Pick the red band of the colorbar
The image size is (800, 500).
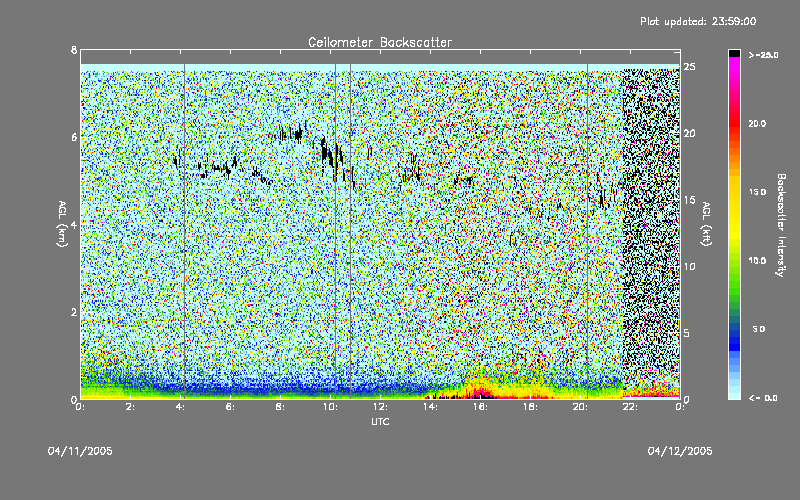point(734,122)
